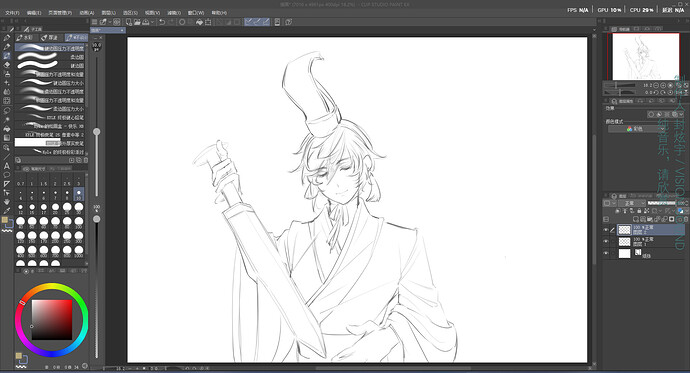
Task: Click the opacity slider handle showing 100
Action: click(x=96, y=219)
